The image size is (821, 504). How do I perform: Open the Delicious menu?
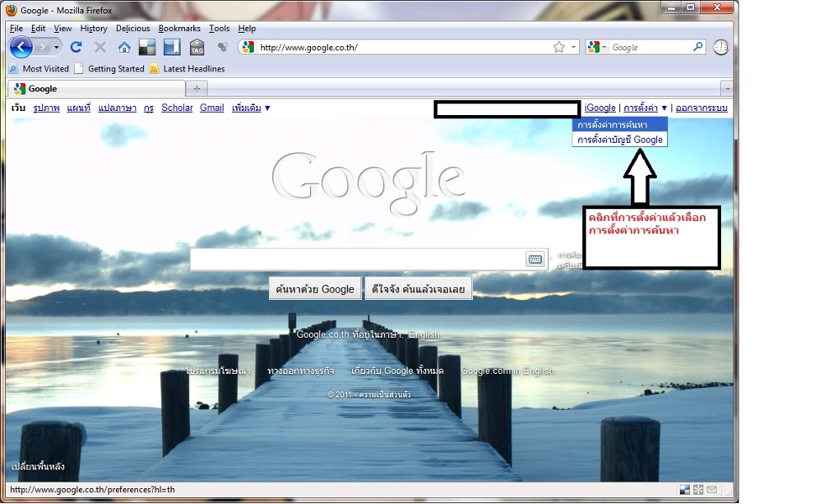tap(133, 29)
